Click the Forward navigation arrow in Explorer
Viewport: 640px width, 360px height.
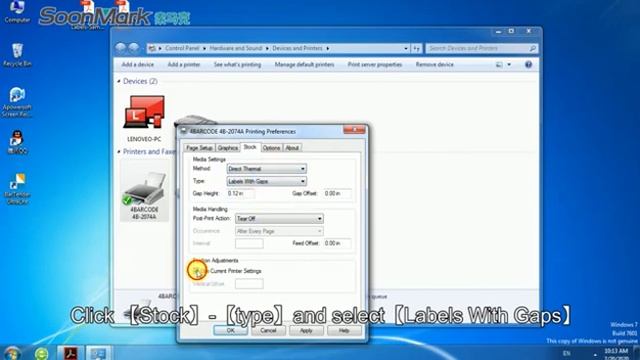[133, 48]
